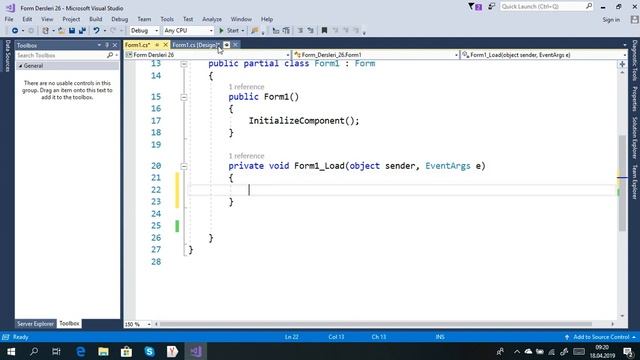Screen dimensions: 640x360
Task: Open the Debug configuration dropdown
Action: coord(144,31)
